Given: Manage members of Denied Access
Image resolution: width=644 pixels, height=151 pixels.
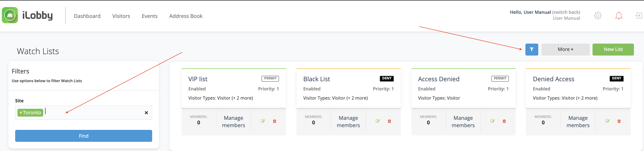Looking at the screenshot, I should pos(578,122).
